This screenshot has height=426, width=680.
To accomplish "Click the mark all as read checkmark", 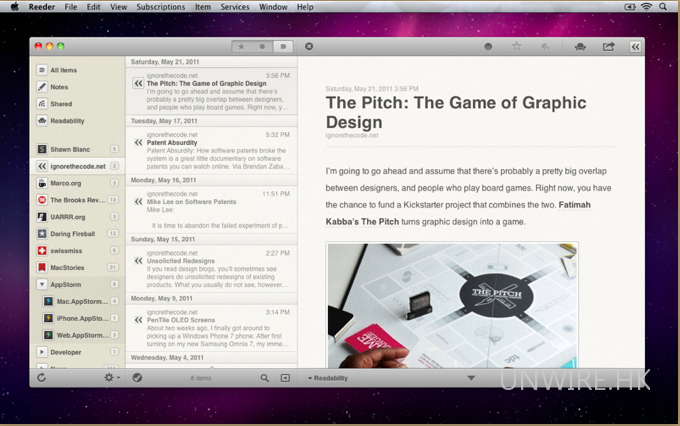I will tap(137, 378).
